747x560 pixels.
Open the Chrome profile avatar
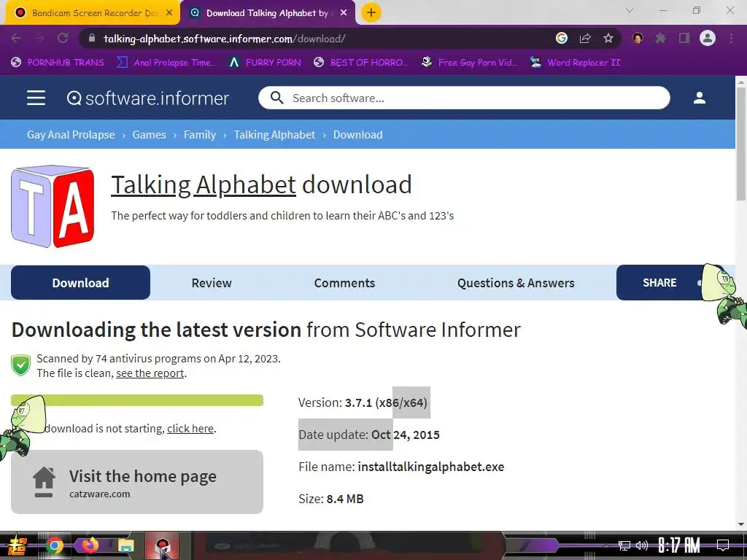(708, 38)
